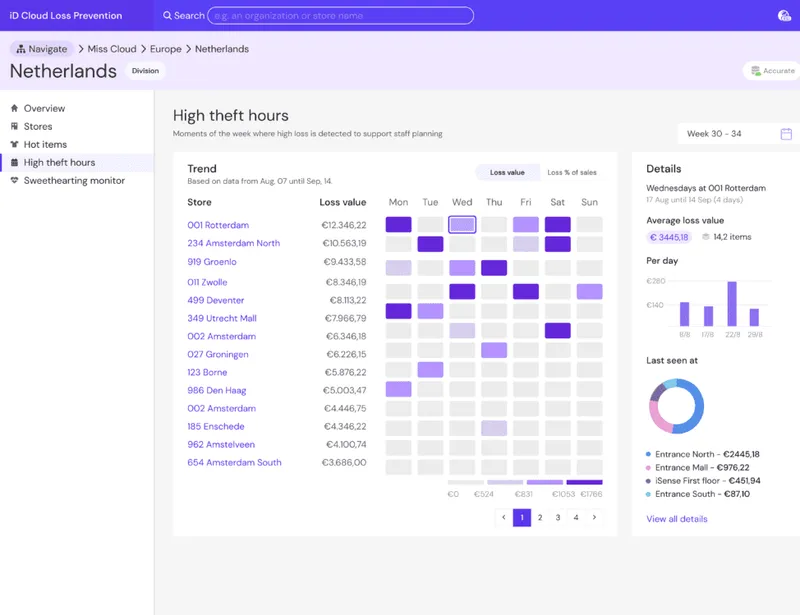Select Rotterdam Monday heatmap cell
The height and width of the screenshot is (615, 800).
pyautogui.click(x=398, y=225)
